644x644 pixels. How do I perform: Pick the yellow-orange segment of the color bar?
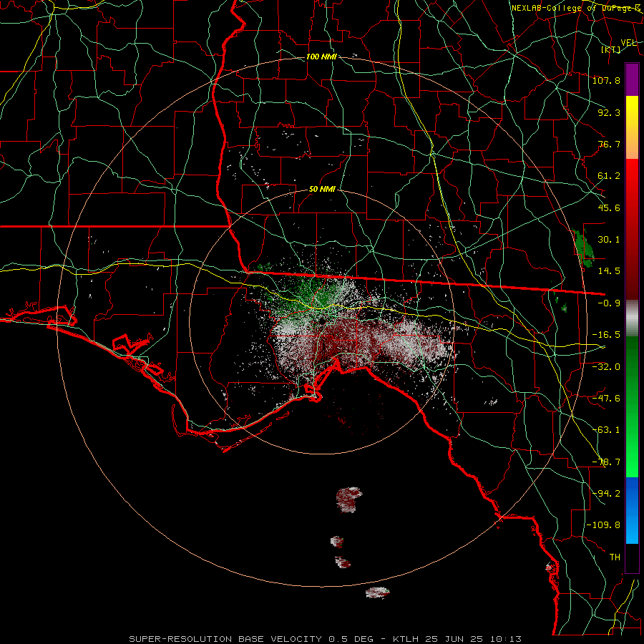tap(632, 127)
